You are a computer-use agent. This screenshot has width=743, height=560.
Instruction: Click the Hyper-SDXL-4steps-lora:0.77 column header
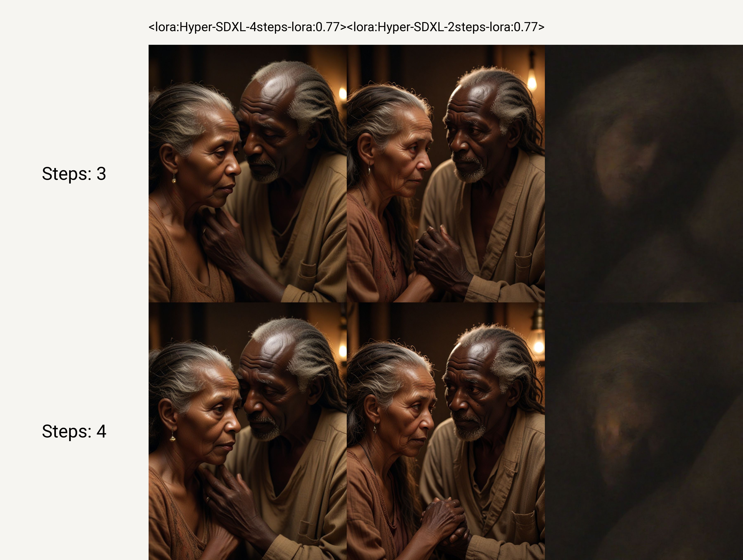pyautogui.click(x=247, y=27)
